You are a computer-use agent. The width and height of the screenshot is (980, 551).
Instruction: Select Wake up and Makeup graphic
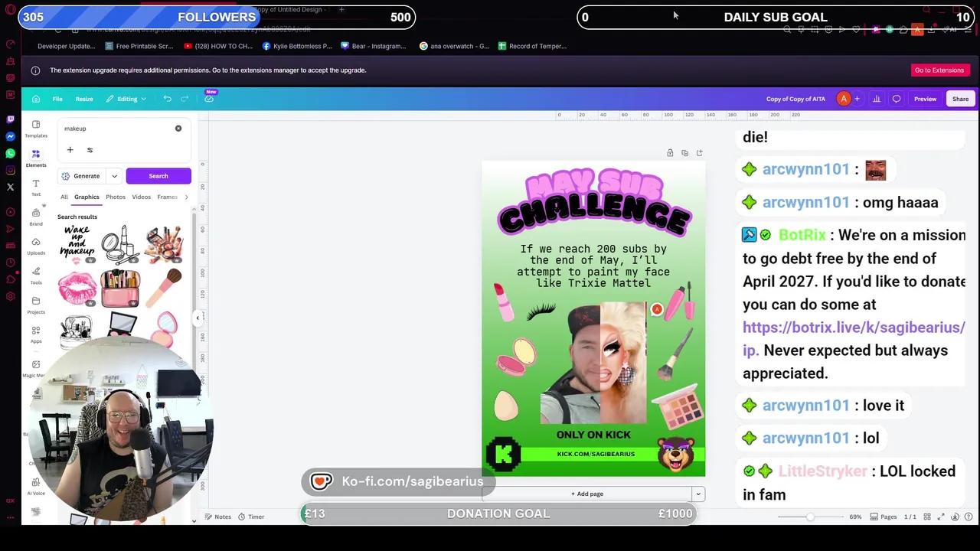[x=77, y=244]
